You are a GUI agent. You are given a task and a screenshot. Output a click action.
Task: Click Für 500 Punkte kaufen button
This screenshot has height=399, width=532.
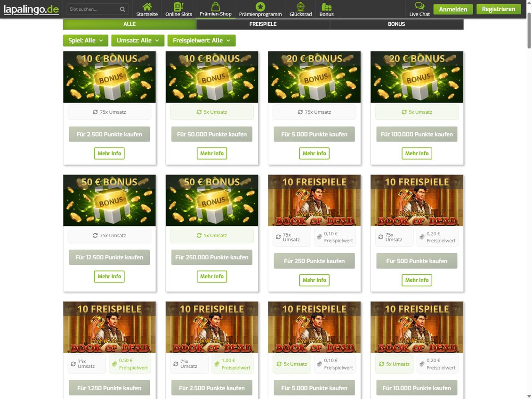[x=417, y=261]
